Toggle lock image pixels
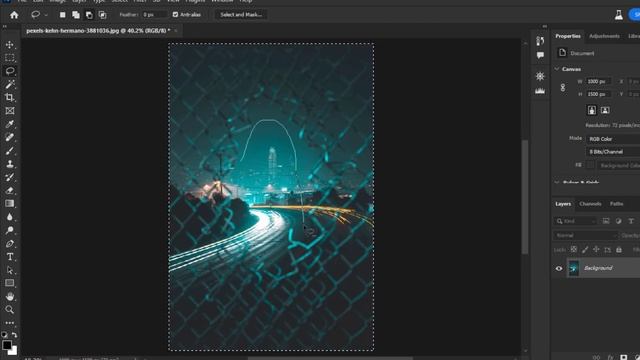This screenshot has height=360, width=640. click(x=585, y=249)
